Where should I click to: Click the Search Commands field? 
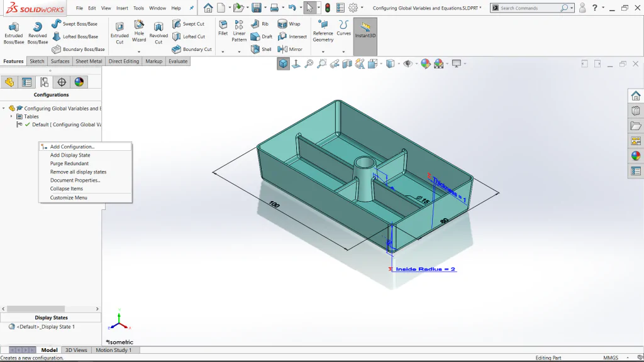point(529,8)
